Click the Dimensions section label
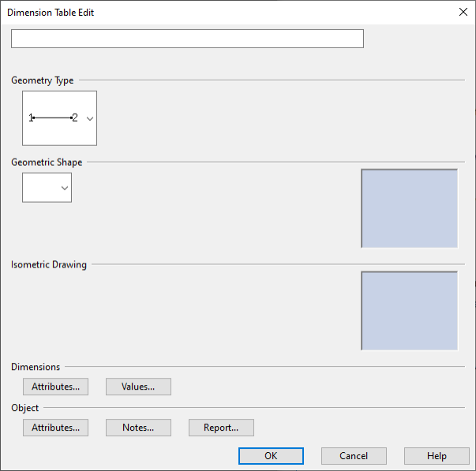476x471 pixels. (36, 367)
